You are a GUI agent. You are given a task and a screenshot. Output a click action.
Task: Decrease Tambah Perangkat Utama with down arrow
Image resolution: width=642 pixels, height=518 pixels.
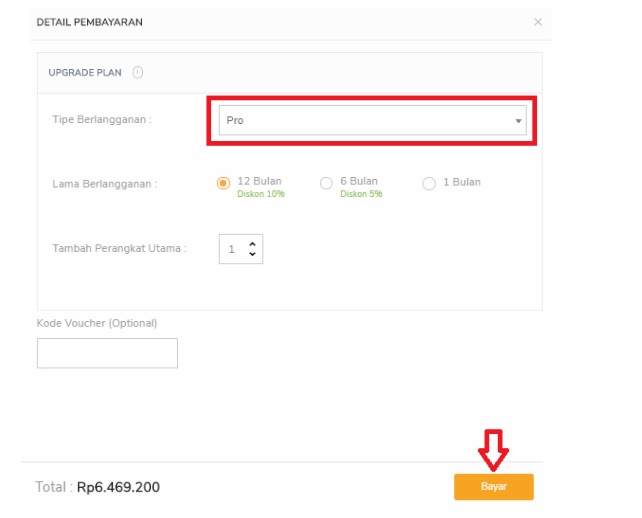(252, 254)
